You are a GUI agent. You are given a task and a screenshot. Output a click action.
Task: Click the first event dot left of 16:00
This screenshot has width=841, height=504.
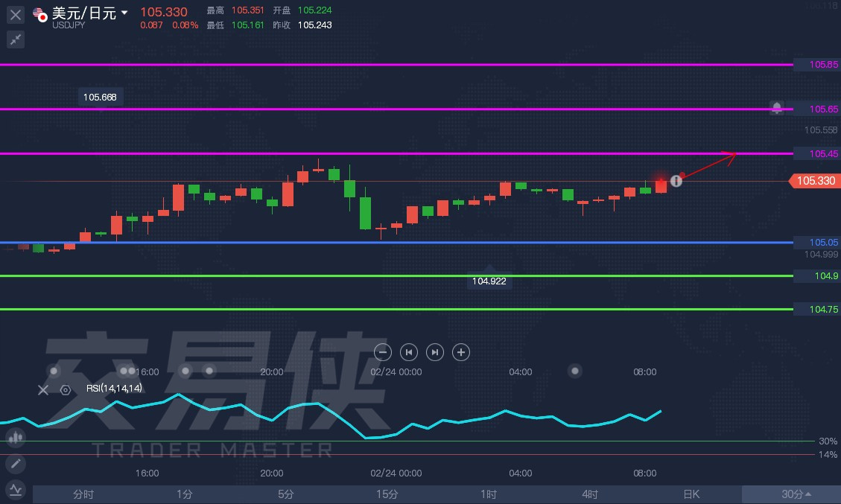pyautogui.click(x=54, y=371)
